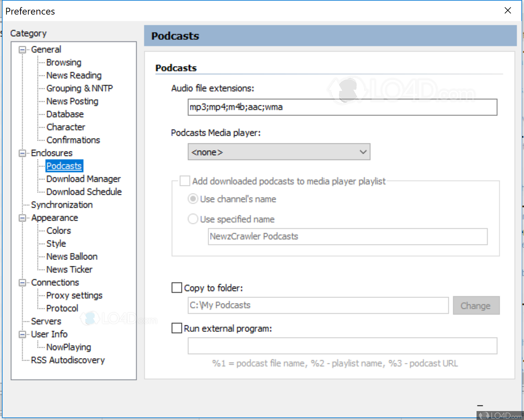The image size is (524, 420).
Task: Enable the Copy to folder checkbox
Action: tap(177, 288)
